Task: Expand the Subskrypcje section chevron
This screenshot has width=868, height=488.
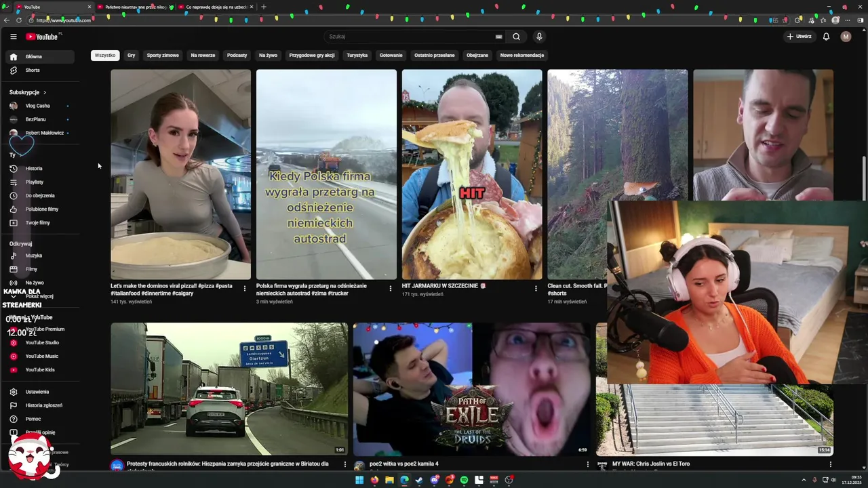Action: tap(45, 92)
